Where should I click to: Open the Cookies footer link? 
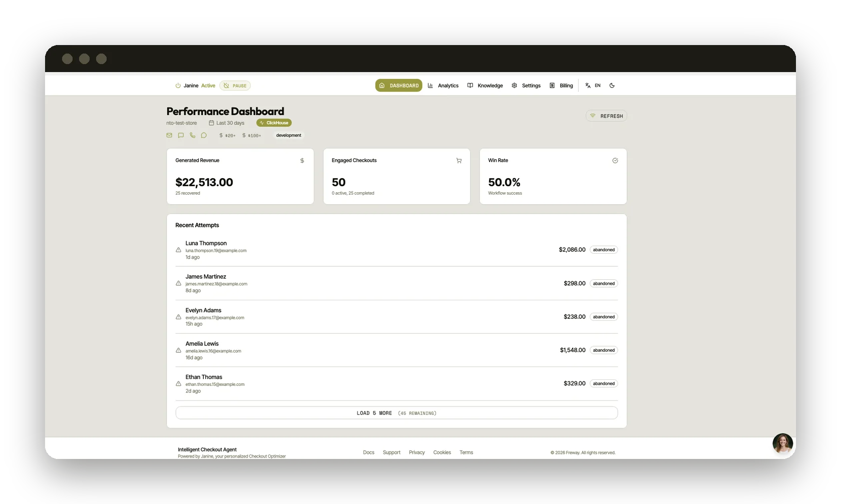point(442,452)
